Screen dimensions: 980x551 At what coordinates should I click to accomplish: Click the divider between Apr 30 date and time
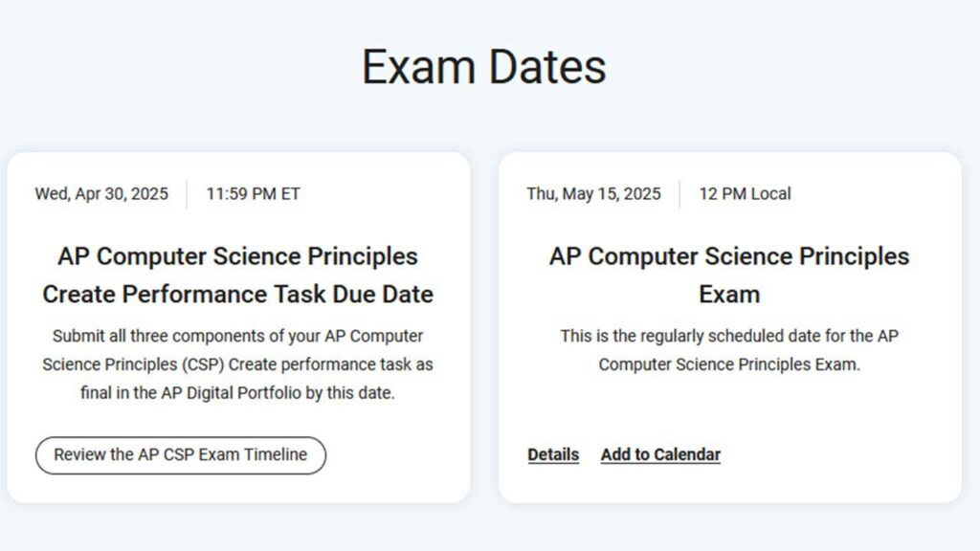(x=188, y=194)
